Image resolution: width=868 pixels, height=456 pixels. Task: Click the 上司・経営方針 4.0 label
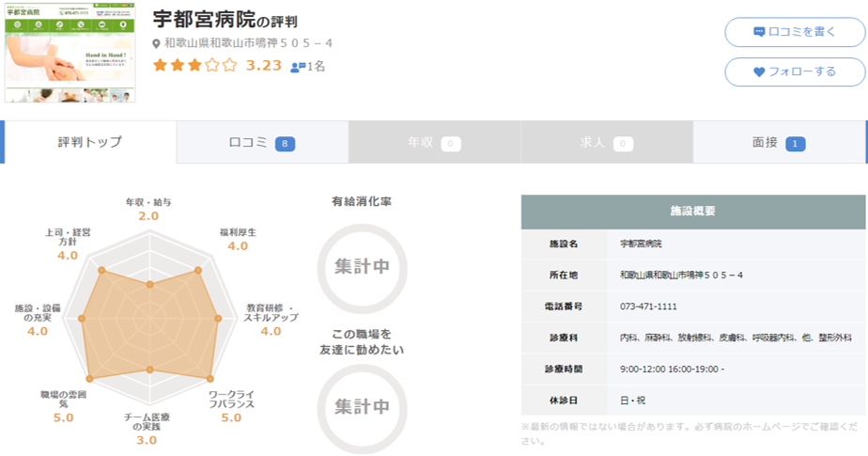[x=68, y=244]
